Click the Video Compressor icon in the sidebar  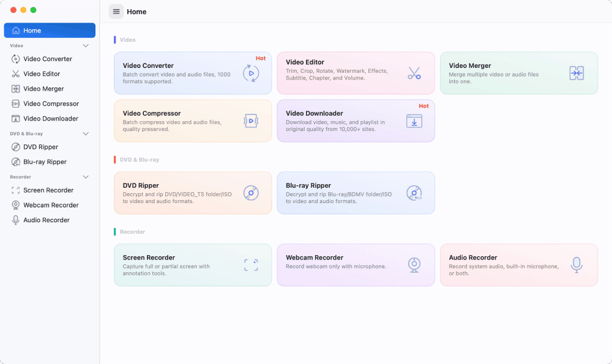pyautogui.click(x=16, y=104)
